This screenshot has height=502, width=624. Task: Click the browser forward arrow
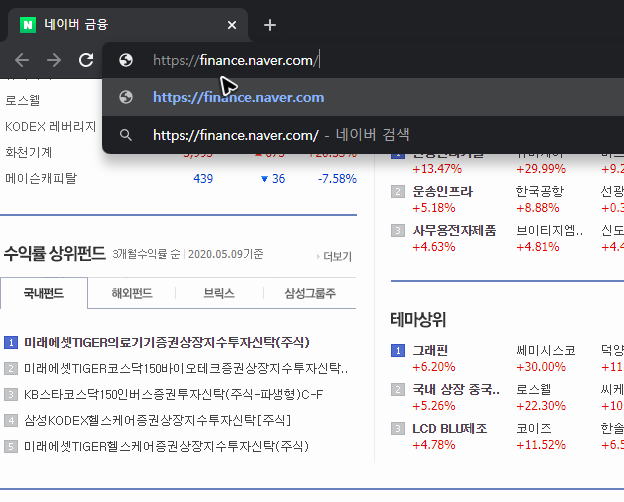54,60
